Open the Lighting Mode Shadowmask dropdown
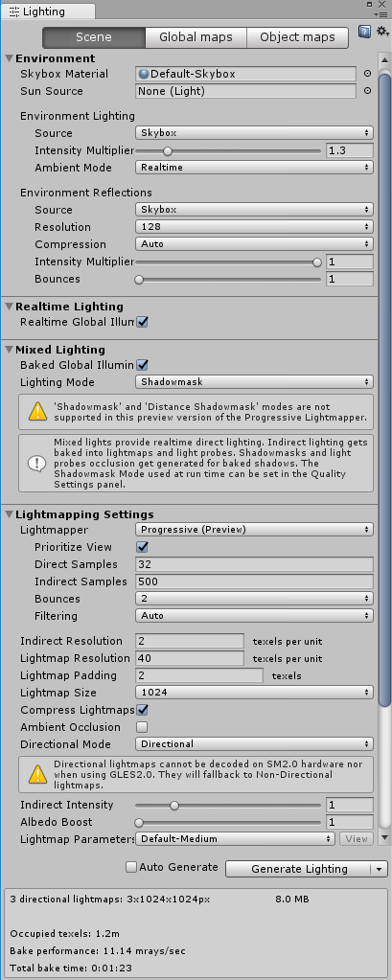Image resolution: width=392 pixels, height=980 pixels. click(x=254, y=381)
